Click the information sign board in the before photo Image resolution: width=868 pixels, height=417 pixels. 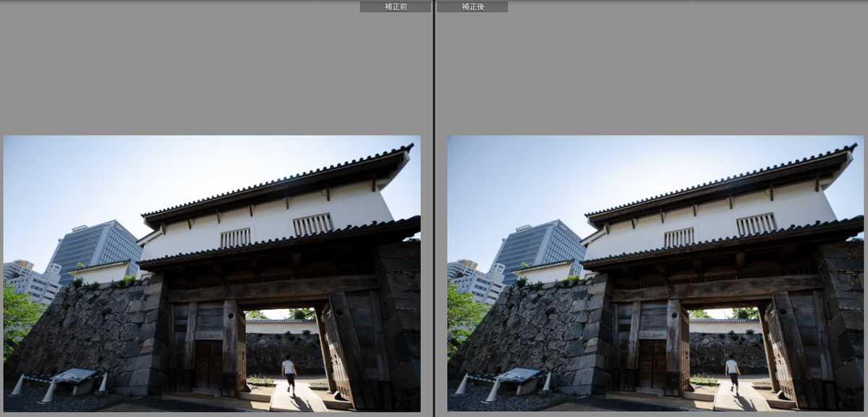click(74, 376)
